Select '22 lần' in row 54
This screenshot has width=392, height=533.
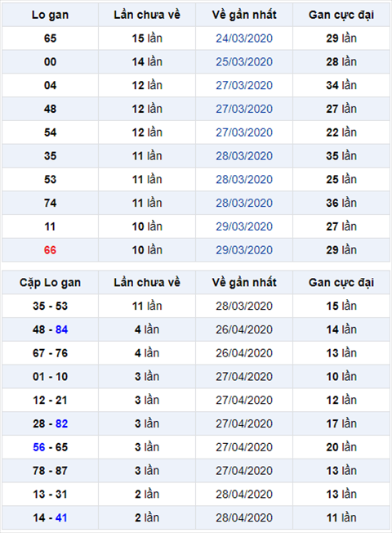point(341,132)
